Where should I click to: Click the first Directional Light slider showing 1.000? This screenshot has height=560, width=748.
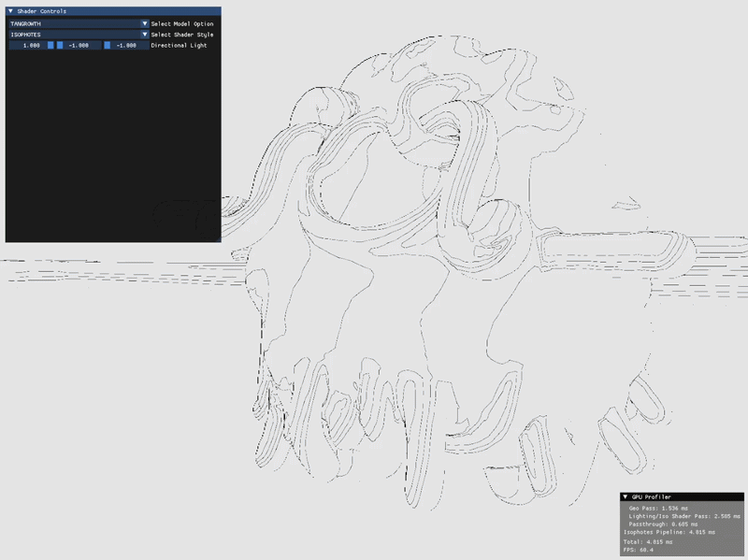point(31,45)
